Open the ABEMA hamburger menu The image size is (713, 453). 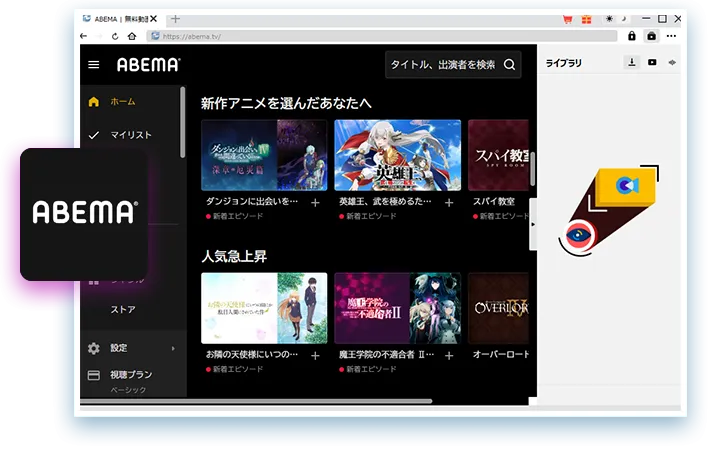(x=94, y=65)
